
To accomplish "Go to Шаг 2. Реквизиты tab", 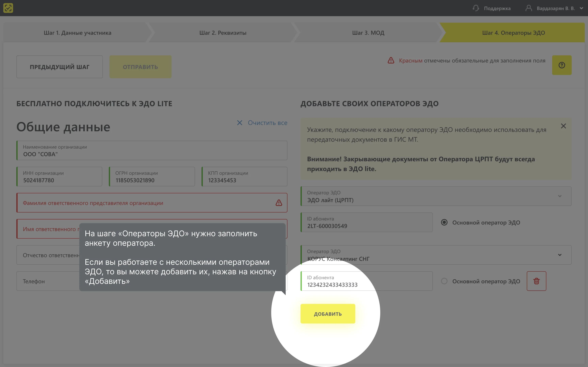I will point(223,33).
